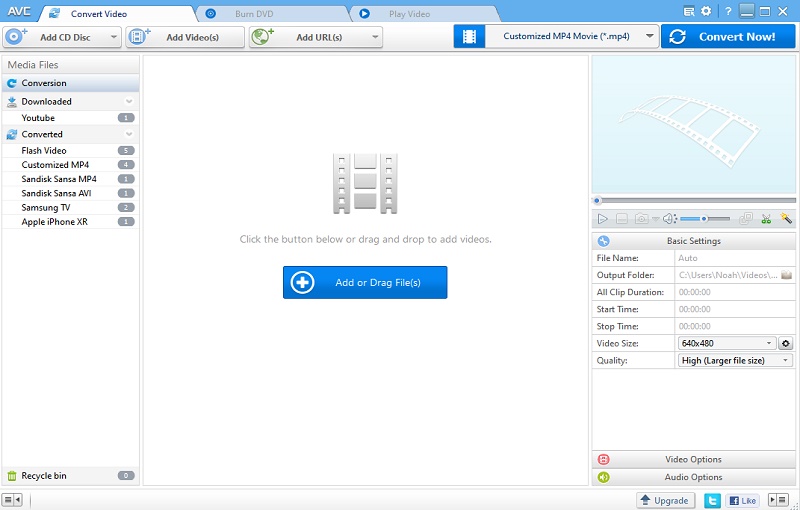Click the Add URL(s) globe icon
The height and width of the screenshot is (510, 800).
263,37
